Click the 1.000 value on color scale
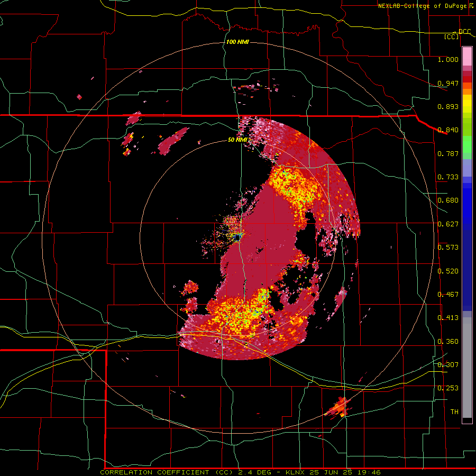 pyautogui.click(x=448, y=59)
